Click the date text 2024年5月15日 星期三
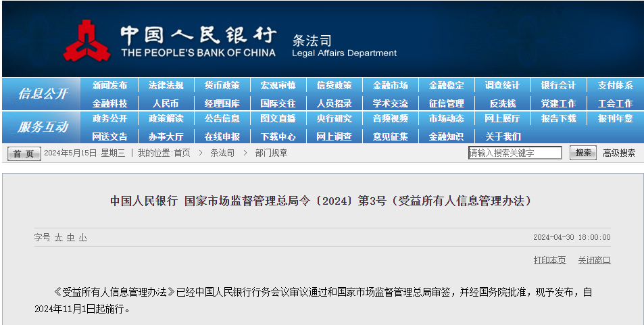Image resolution: width=644 pixels, height=325 pixels. pos(84,153)
